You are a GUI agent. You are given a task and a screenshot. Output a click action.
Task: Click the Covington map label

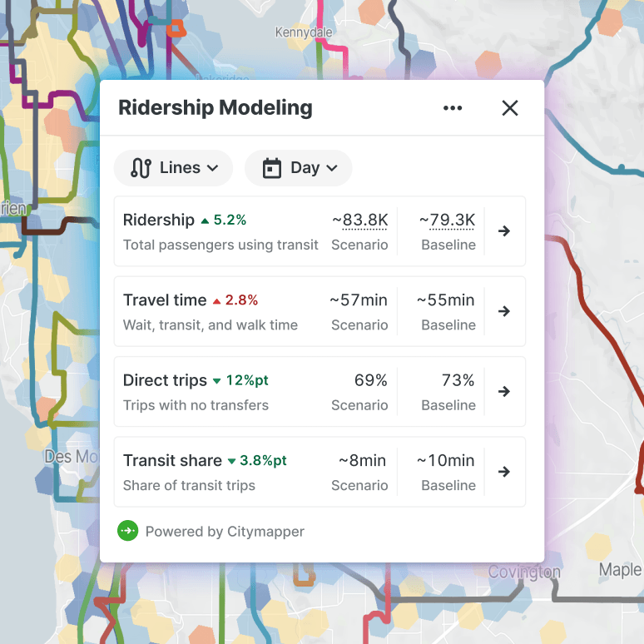tap(524, 572)
